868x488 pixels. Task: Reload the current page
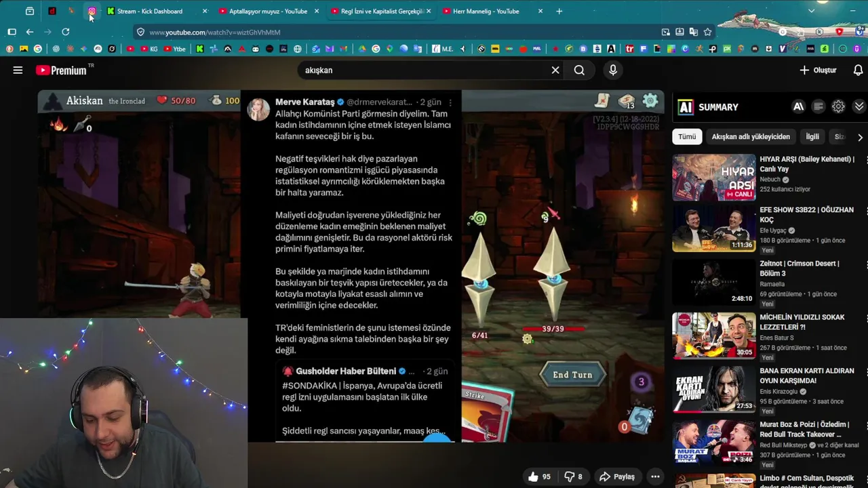pyautogui.click(x=66, y=32)
